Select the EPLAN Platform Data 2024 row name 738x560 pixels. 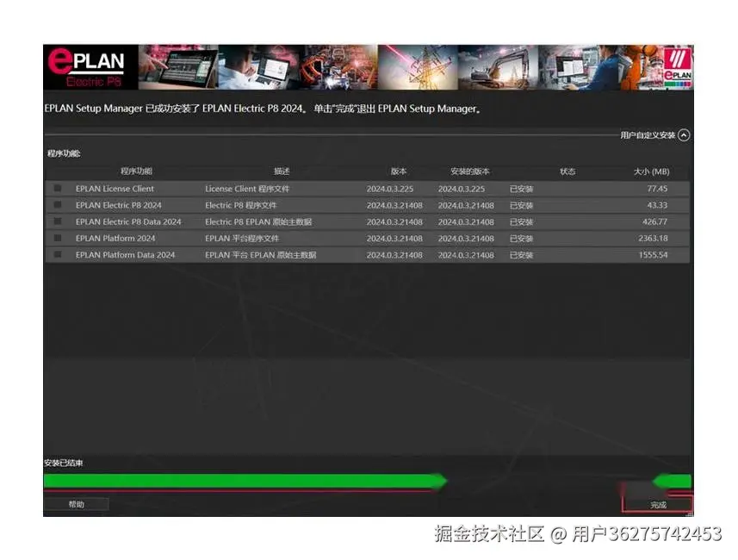click(125, 254)
